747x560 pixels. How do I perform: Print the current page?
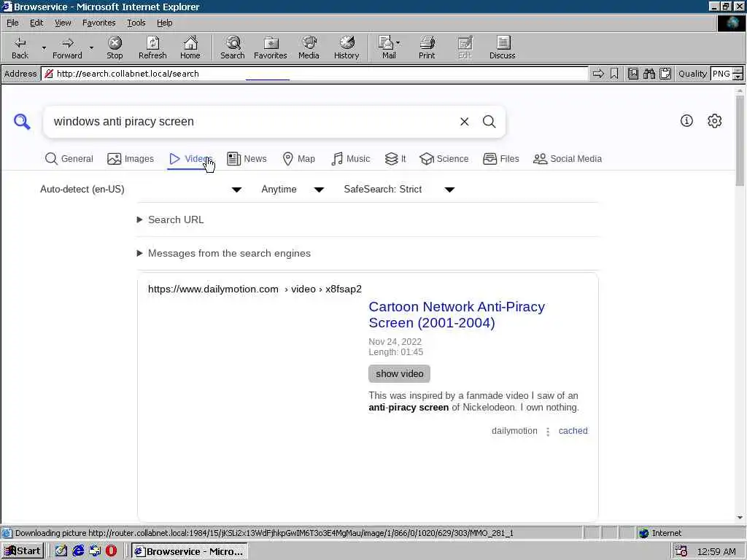(427, 47)
